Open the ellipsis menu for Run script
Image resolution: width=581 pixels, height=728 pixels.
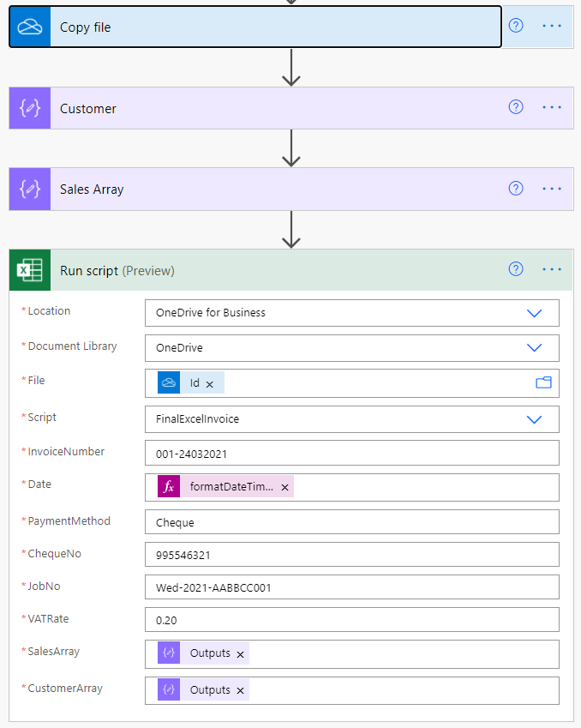(x=552, y=269)
